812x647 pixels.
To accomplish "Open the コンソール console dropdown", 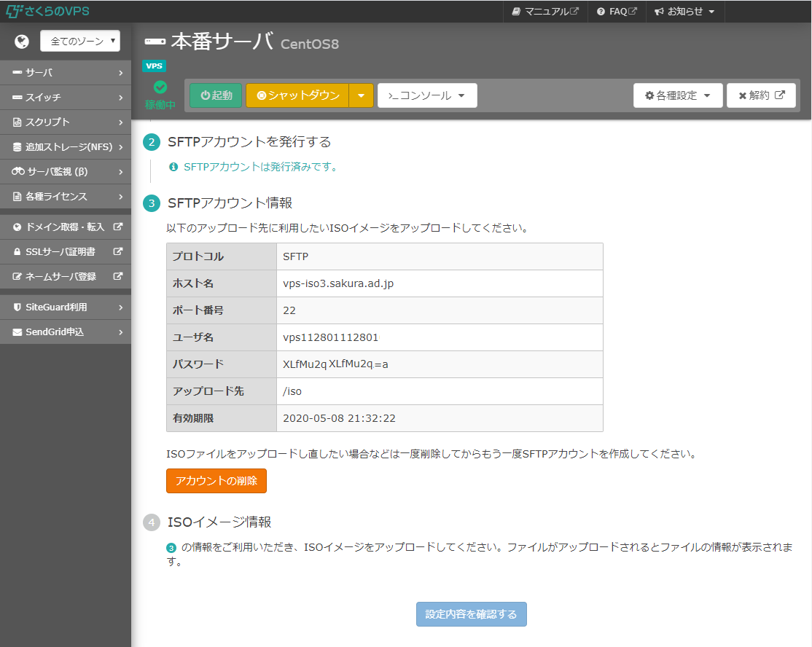I will click(x=427, y=95).
